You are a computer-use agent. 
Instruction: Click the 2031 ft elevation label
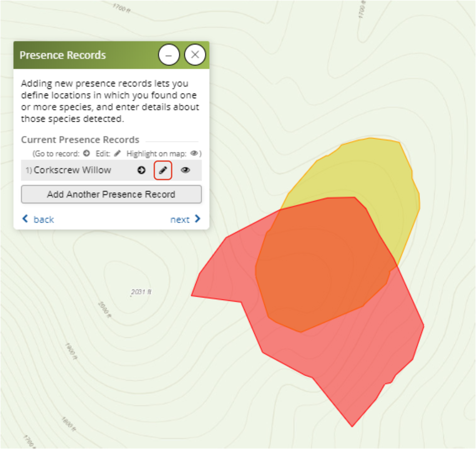141,292
